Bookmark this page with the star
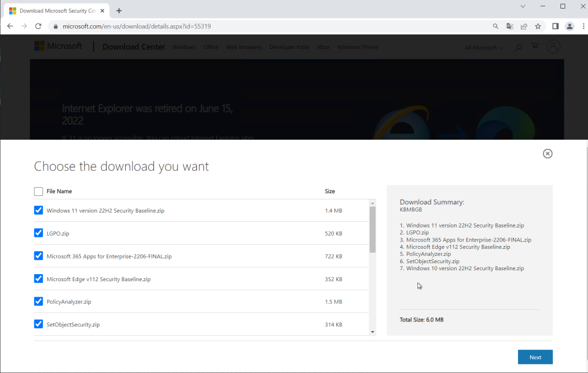588x373 pixels. click(538, 26)
